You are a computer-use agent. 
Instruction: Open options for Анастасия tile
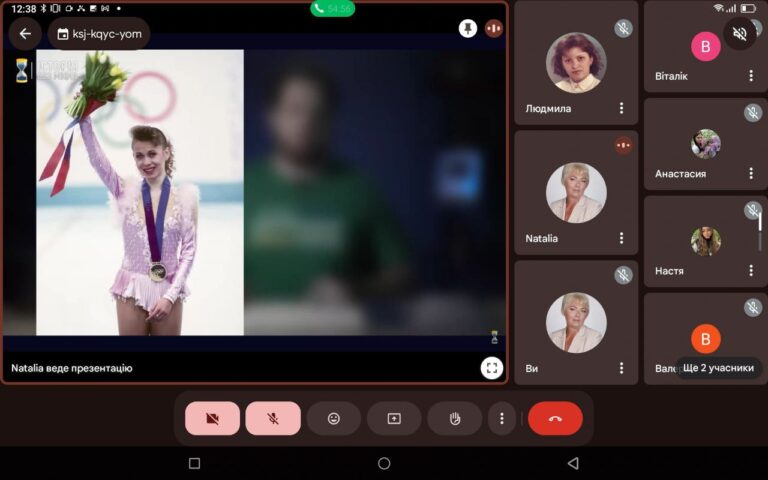tap(751, 173)
